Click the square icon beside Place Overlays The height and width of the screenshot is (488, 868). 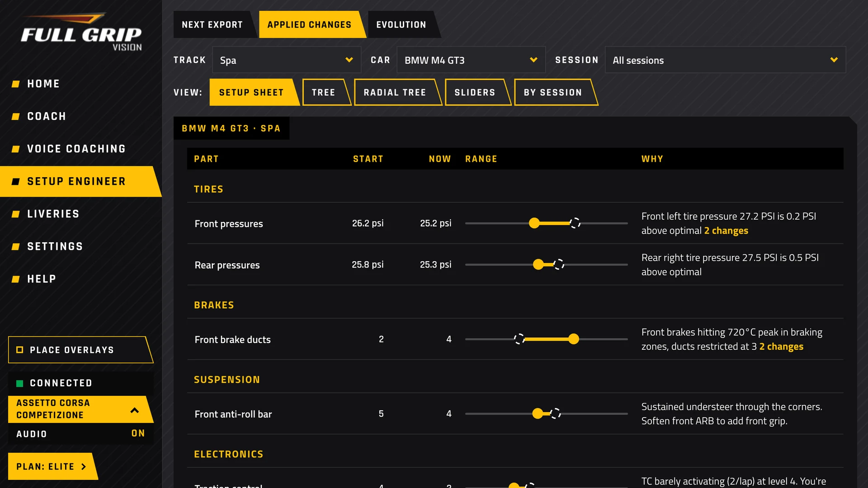click(19, 350)
